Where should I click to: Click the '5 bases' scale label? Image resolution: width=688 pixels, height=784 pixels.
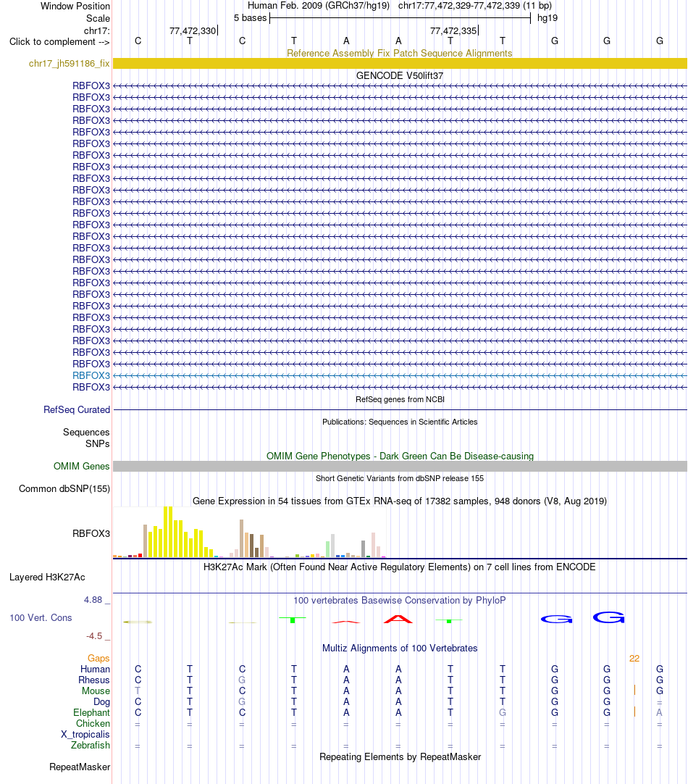tap(251, 18)
